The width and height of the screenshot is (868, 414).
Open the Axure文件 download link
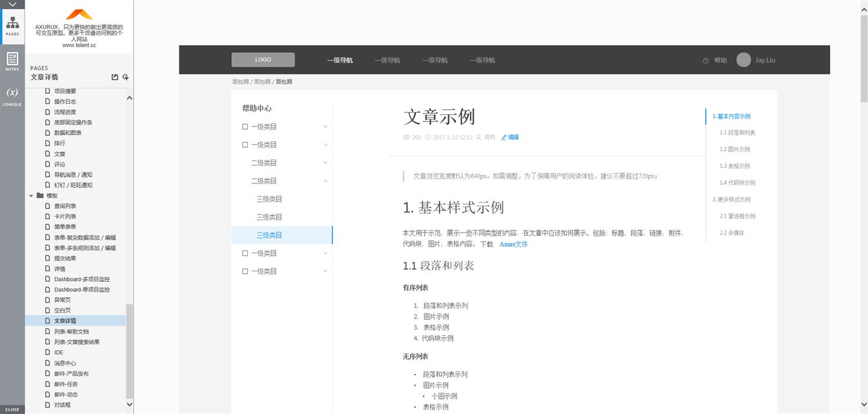(x=513, y=244)
